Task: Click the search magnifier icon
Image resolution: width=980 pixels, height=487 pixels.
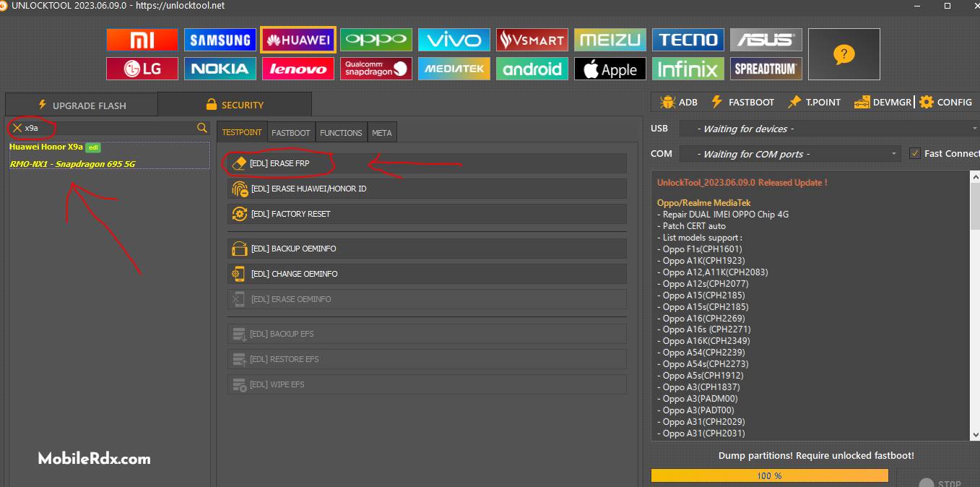Action: click(x=202, y=128)
